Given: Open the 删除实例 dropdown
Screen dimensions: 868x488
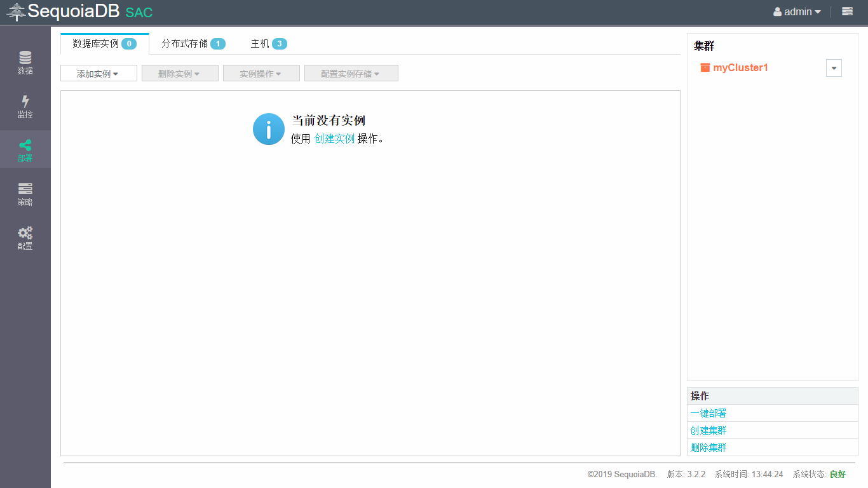Looking at the screenshot, I should pos(180,73).
